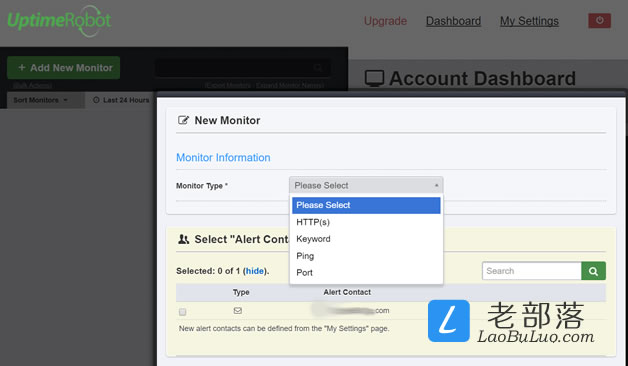This screenshot has width=628, height=366.
Task: Click the red power logout icon
Action: (x=599, y=20)
